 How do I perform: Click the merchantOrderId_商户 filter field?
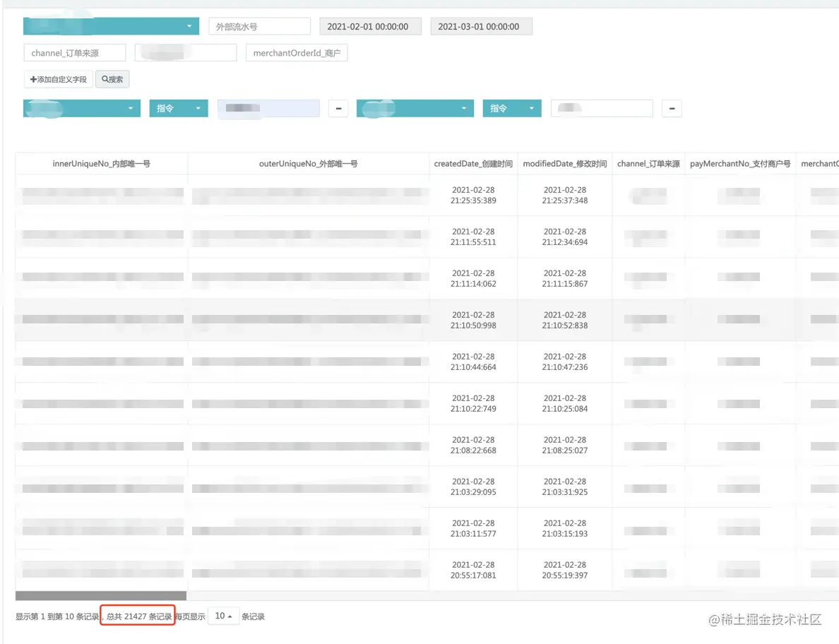click(x=297, y=53)
